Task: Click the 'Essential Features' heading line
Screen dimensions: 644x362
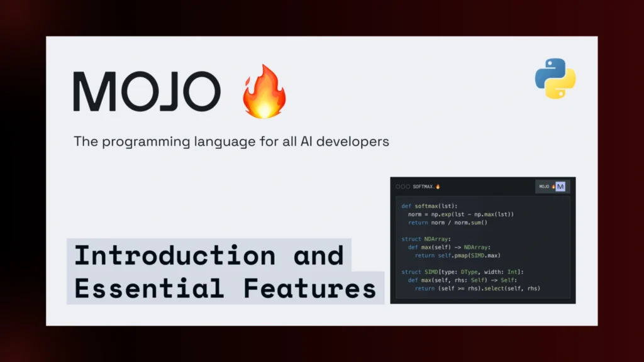Action: 225,288
